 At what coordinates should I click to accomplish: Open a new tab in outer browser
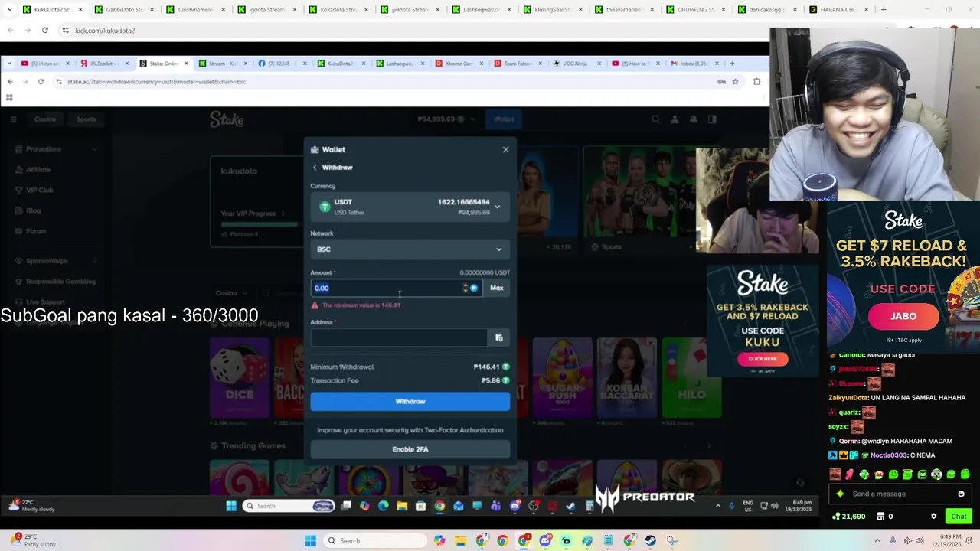pyautogui.click(x=884, y=10)
